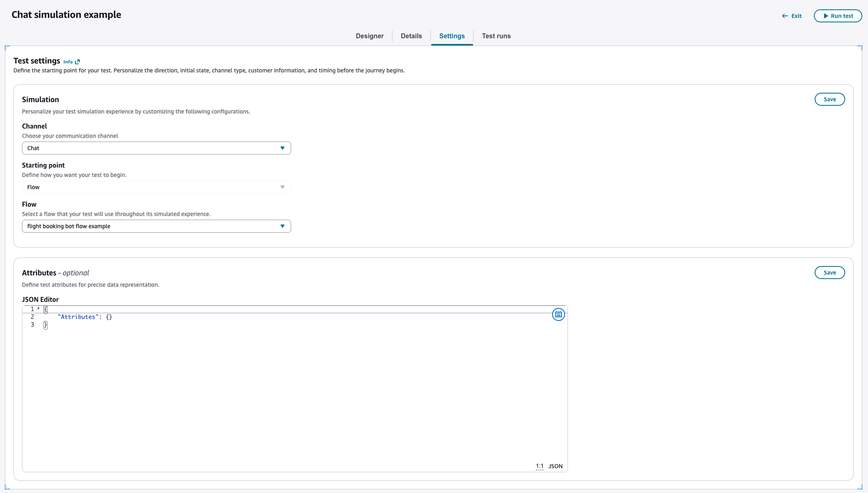Save the Simulation section

click(x=829, y=99)
